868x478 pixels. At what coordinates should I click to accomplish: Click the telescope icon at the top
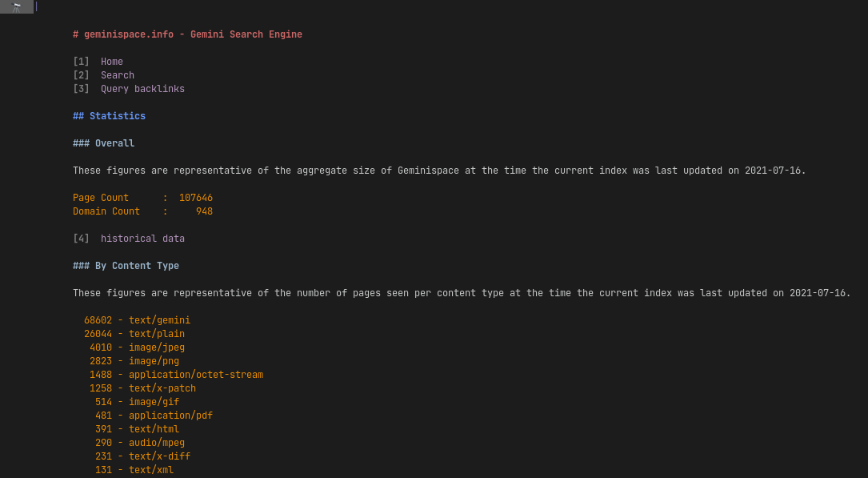[17, 6]
